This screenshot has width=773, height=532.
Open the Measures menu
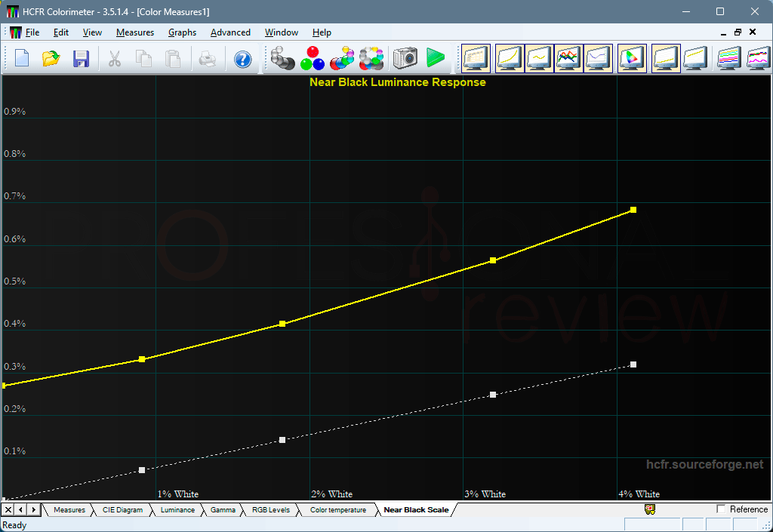coord(135,32)
